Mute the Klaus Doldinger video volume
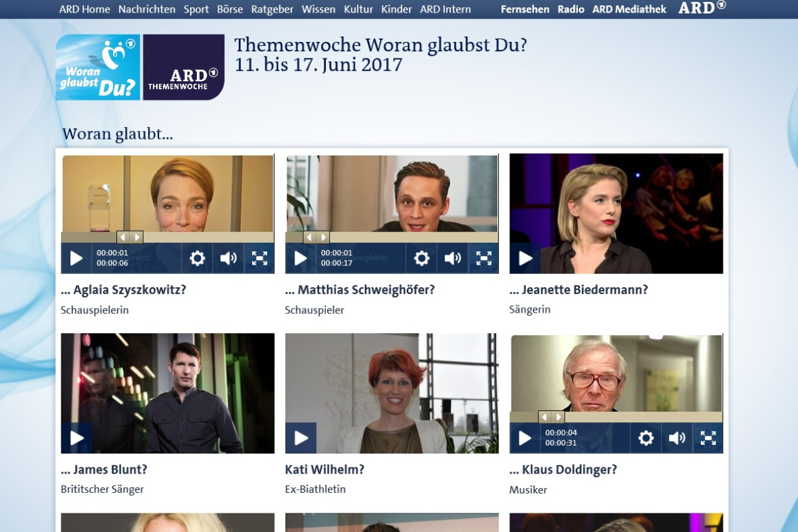The height and width of the screenshot is (532, 798). tap(676, 438)
